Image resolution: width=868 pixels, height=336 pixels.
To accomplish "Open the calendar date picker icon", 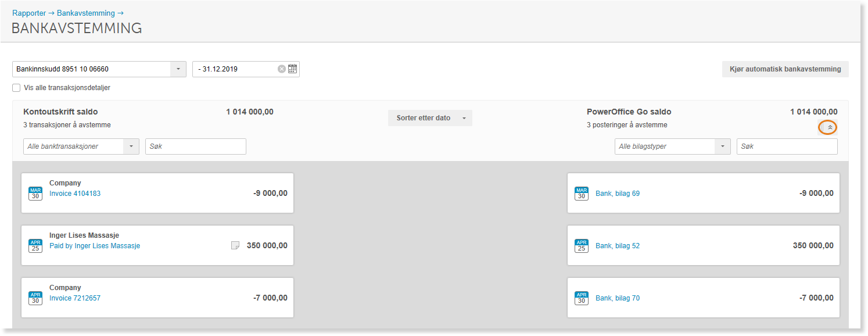I will pyautogui.click(x=292, y=69).
